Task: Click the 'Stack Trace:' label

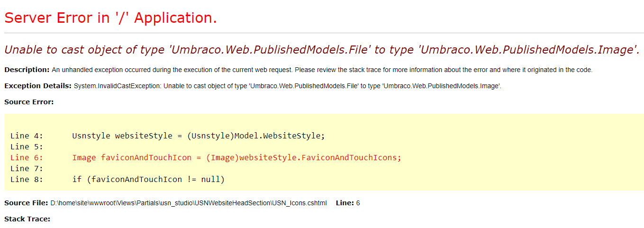Action: click(x=27, y=219)
